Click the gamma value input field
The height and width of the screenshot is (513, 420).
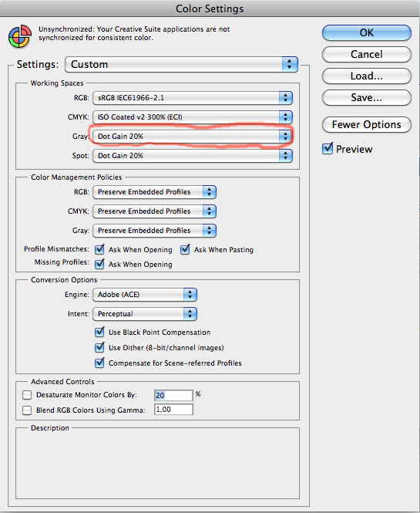click(x=173, y=410)
